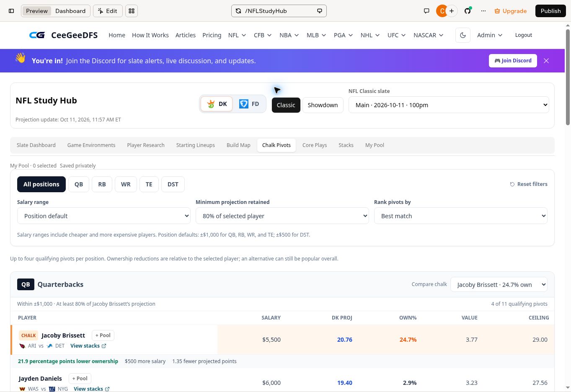Click the /NFLStudyHub address field
This screenshot has height=392, width=571.
pyautogui.click(x=279, y=11)
